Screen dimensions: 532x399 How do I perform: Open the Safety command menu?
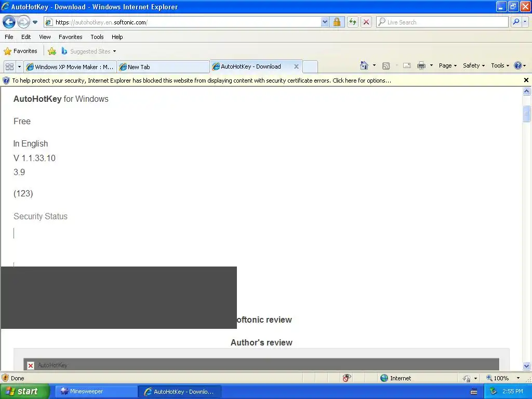coord(474,65)
